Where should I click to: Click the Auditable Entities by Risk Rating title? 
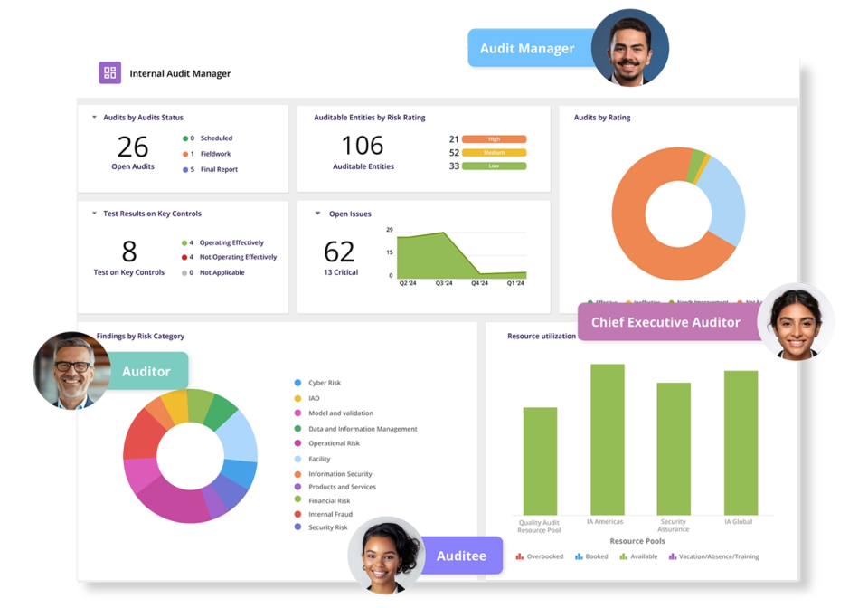pos(369,118)
